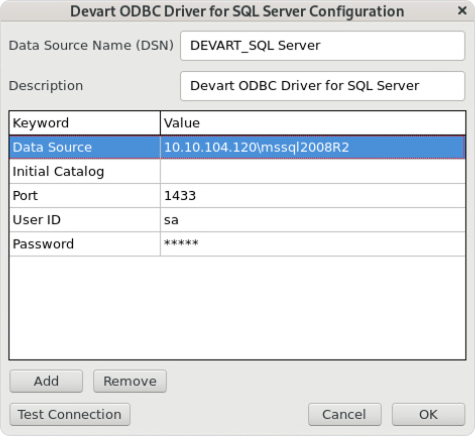The image size is (475, 436).
Task: Click the Add button
Action: [46, 381]
